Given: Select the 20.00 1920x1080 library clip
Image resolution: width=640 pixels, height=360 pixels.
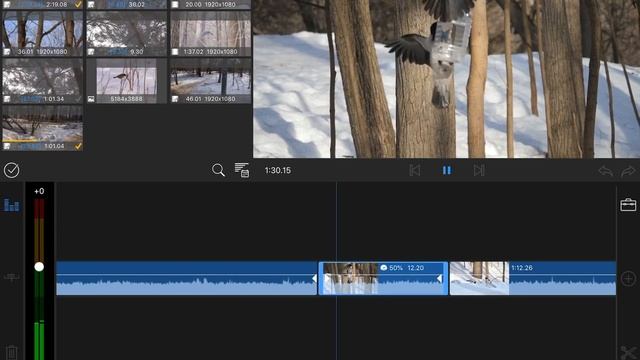Looking at the screenshot, I should [211, 4].
